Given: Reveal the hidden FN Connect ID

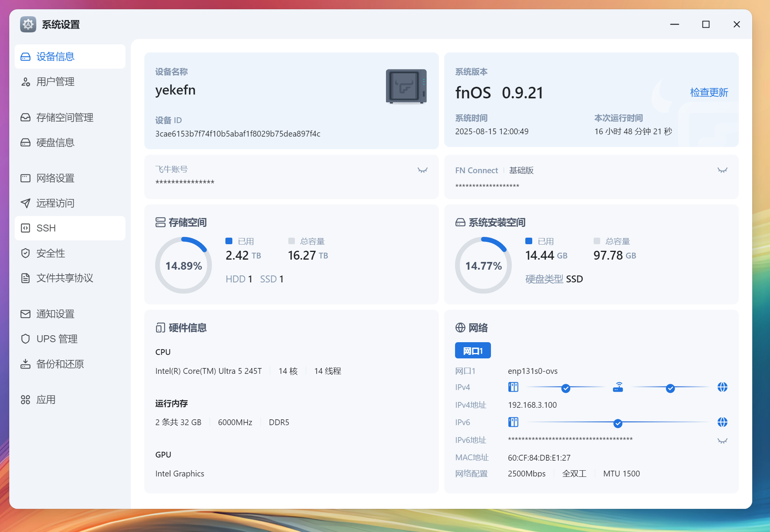Looking at the screenshot, I should [x=723, y=170].
